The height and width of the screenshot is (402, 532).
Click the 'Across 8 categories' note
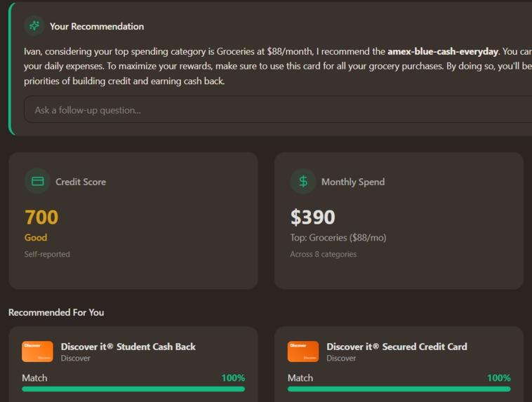click(x=323, y=254)
